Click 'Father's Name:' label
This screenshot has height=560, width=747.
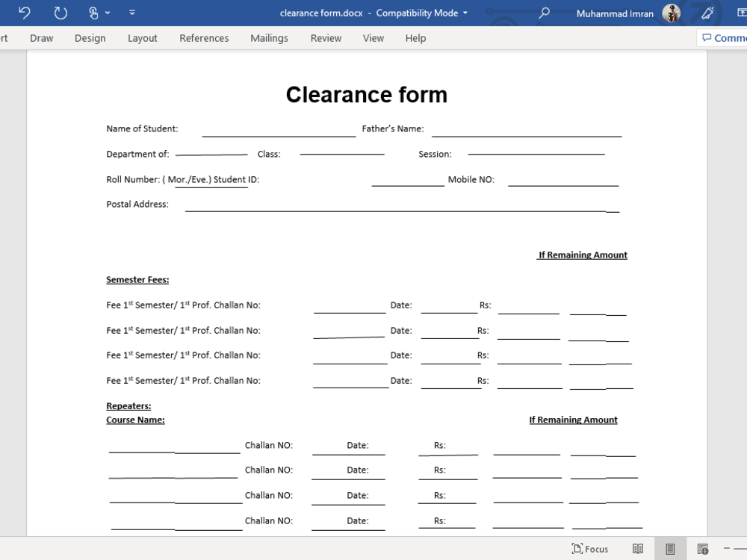393,128
